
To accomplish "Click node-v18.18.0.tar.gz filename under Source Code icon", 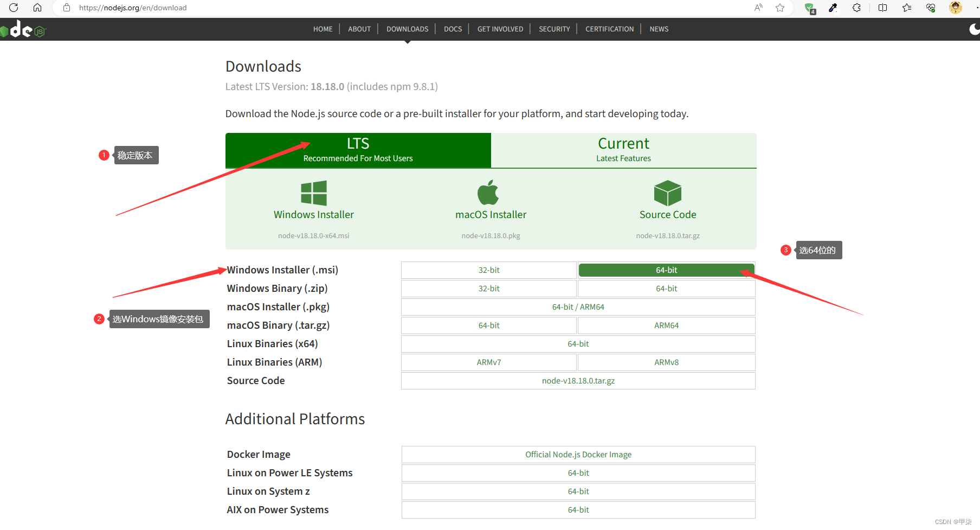I will click(x=668, y=236).
